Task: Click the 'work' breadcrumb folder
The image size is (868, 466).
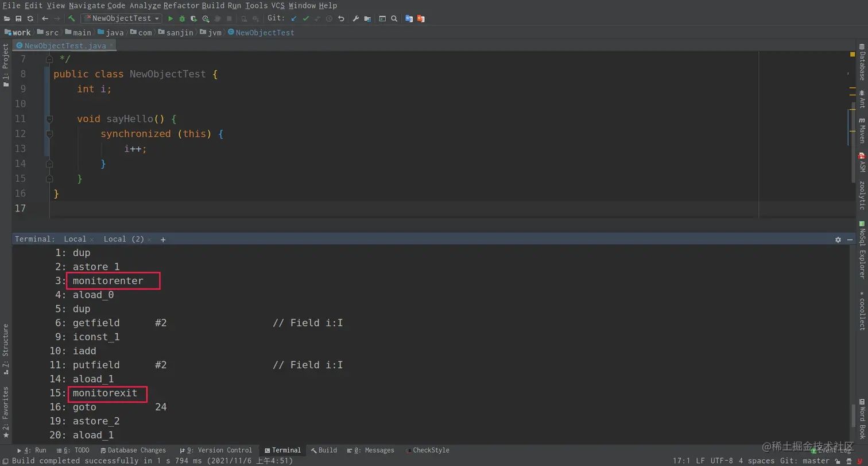Action: pyautogui.click(x=18, y=33)
